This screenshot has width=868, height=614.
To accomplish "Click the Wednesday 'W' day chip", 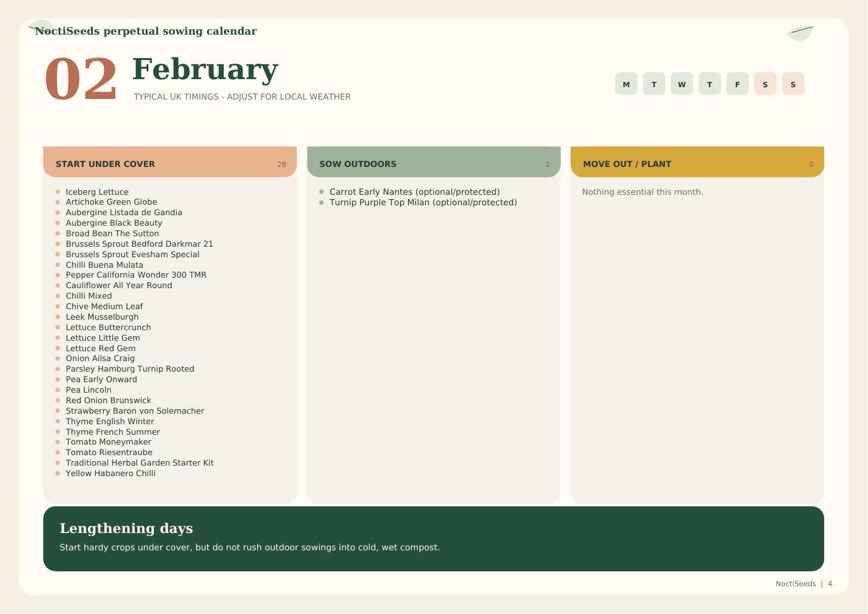I will pyautogui.click(x=682, y=84).
